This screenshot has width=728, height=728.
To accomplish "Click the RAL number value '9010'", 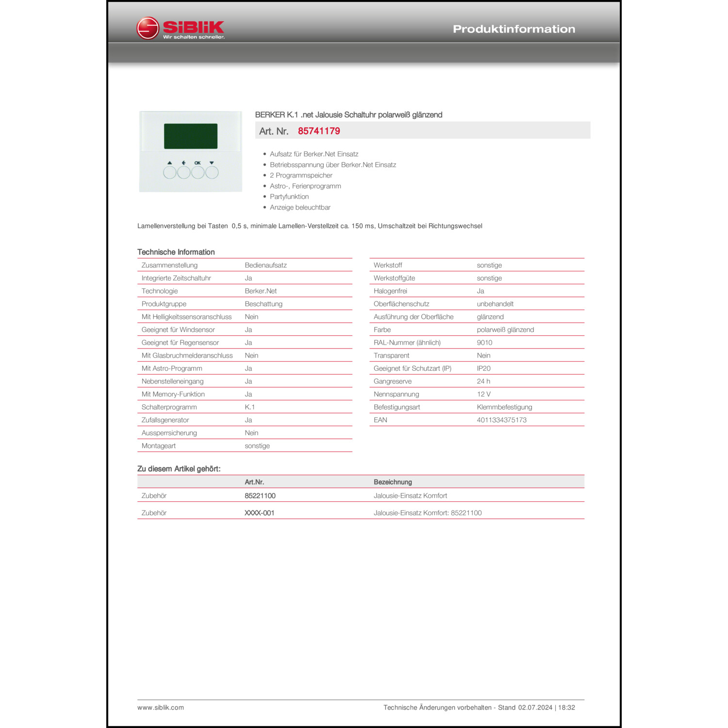I will 484,342.
